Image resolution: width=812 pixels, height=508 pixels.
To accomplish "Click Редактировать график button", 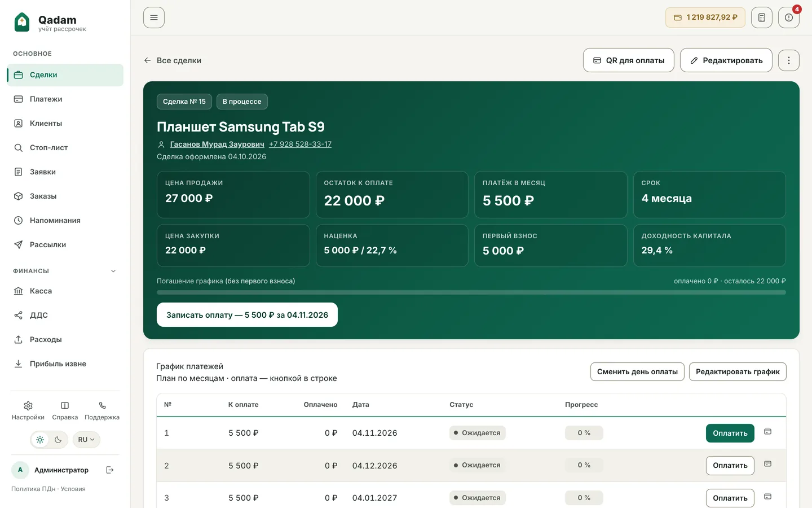I will (x=738, y=372).
